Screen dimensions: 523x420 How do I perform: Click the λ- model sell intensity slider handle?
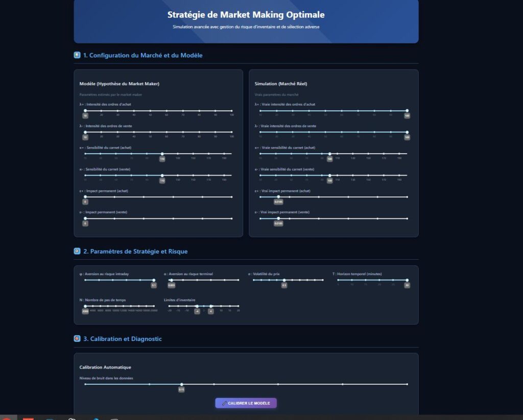pos(85,132)
